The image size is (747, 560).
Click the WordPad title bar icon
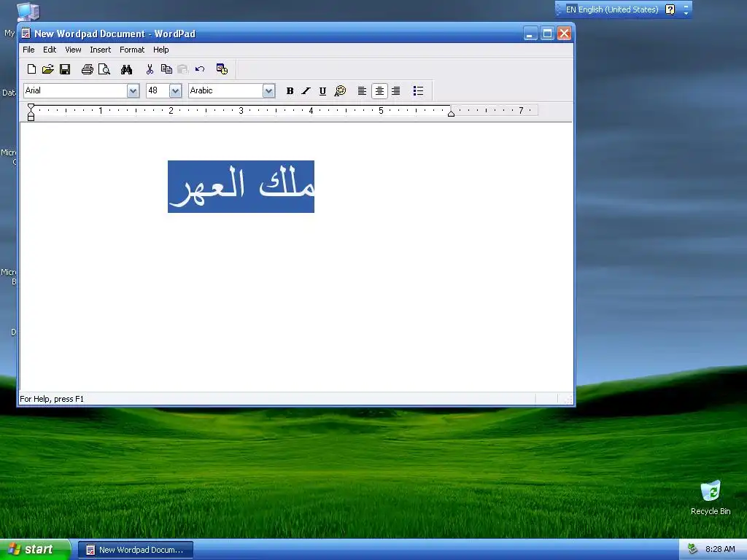point(26,34)
